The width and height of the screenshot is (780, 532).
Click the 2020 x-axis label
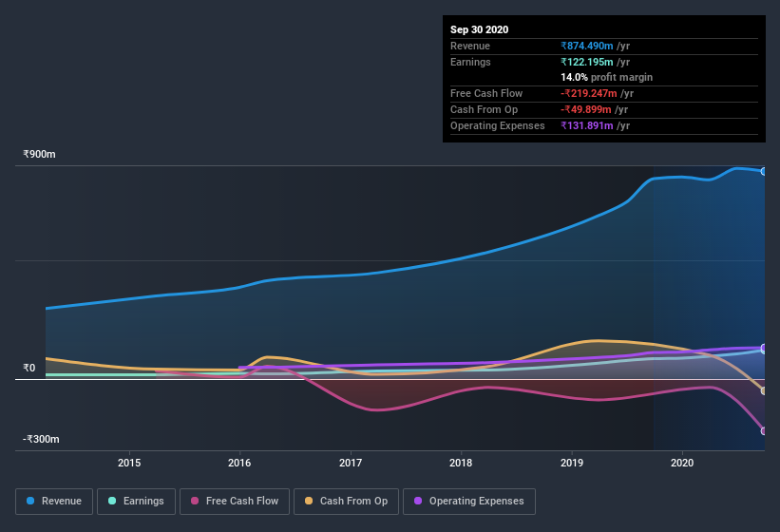[682, 463]
